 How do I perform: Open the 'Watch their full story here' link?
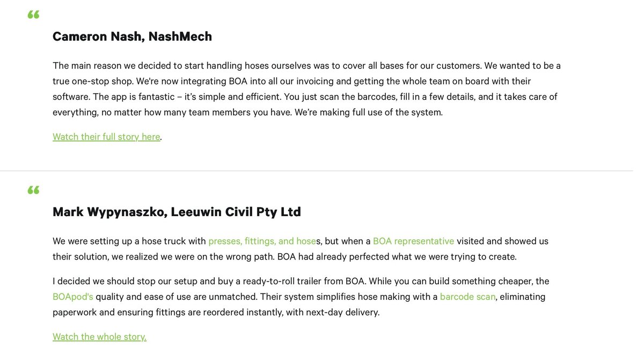tap(106, 137)
